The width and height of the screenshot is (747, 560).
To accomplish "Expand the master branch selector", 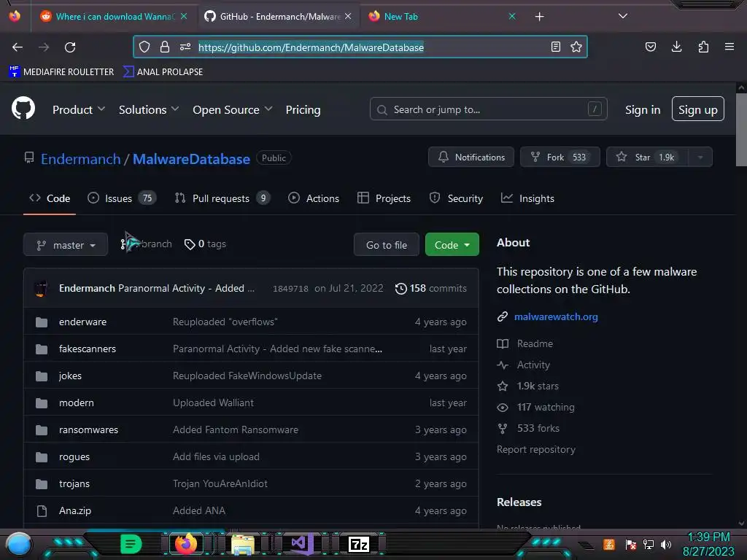I will 66,245.
